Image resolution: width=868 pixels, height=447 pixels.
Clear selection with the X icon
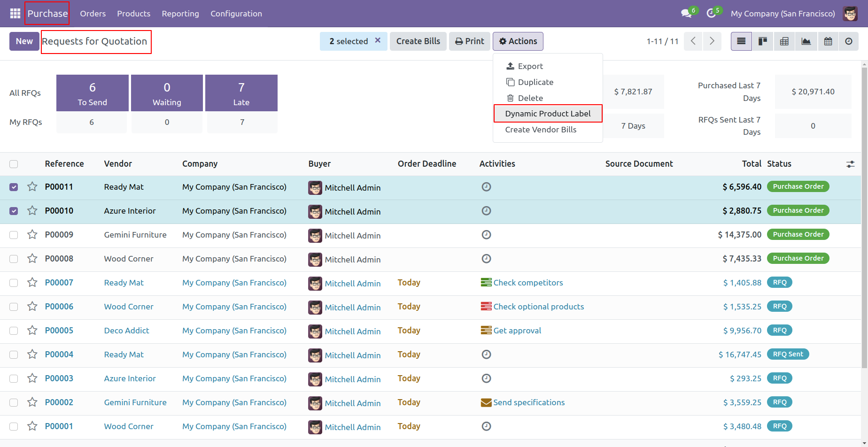(378, 41)
